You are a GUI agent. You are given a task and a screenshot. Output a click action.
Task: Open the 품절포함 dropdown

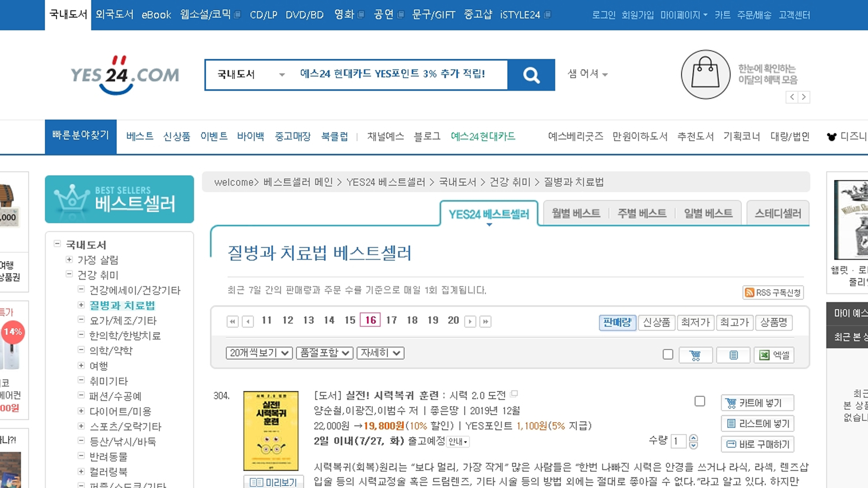[325, 353]
